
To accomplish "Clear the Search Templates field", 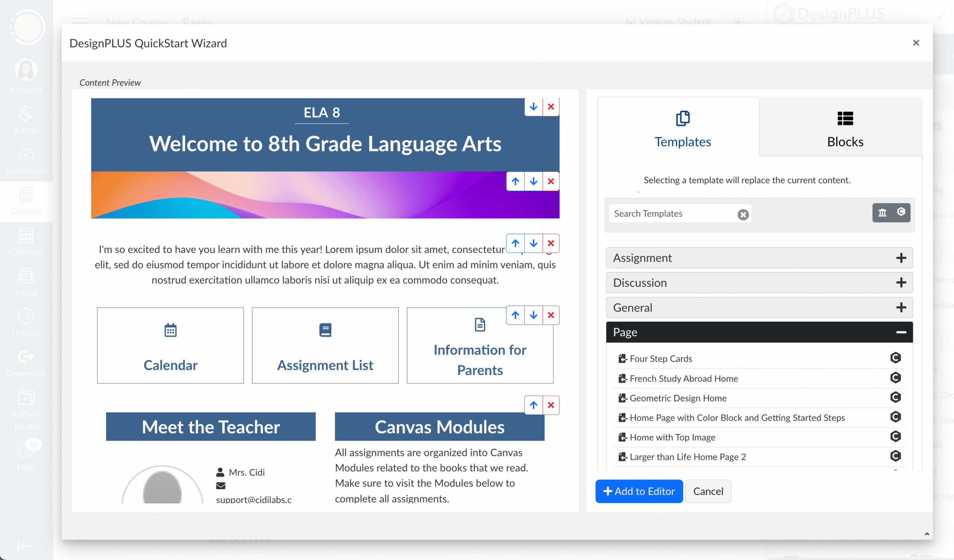I will click(743, 214).
